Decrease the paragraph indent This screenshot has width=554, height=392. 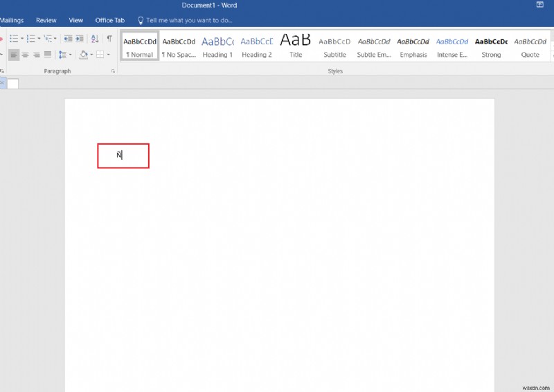coord(68,39)
